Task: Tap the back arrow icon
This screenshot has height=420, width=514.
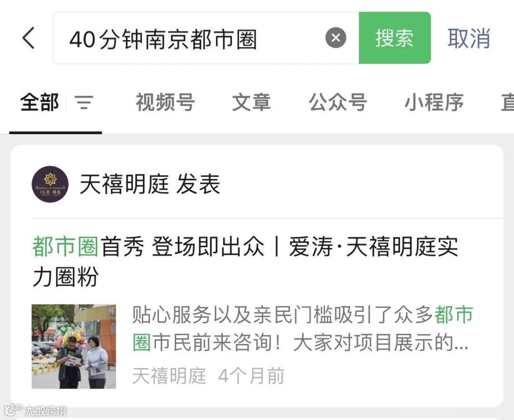Action: click(29, 38)
